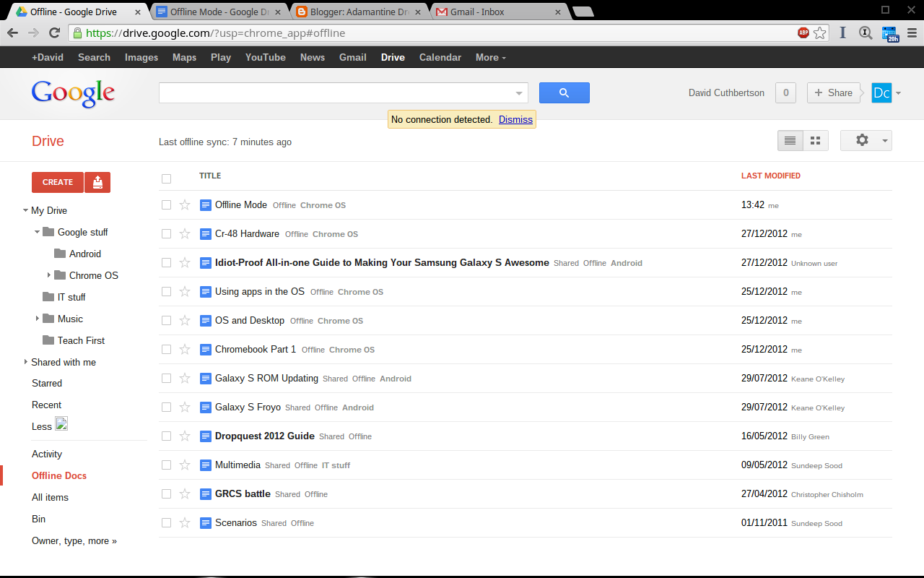Check the box for Offline Mode
Screen dimensions: 924x578
(x=167, y=205)
